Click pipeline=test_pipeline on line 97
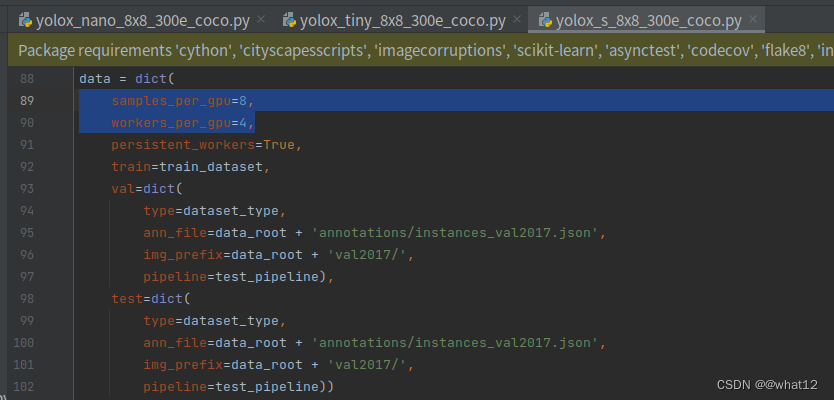The height and width of the screenshot is (400, 834). point(239,277)
